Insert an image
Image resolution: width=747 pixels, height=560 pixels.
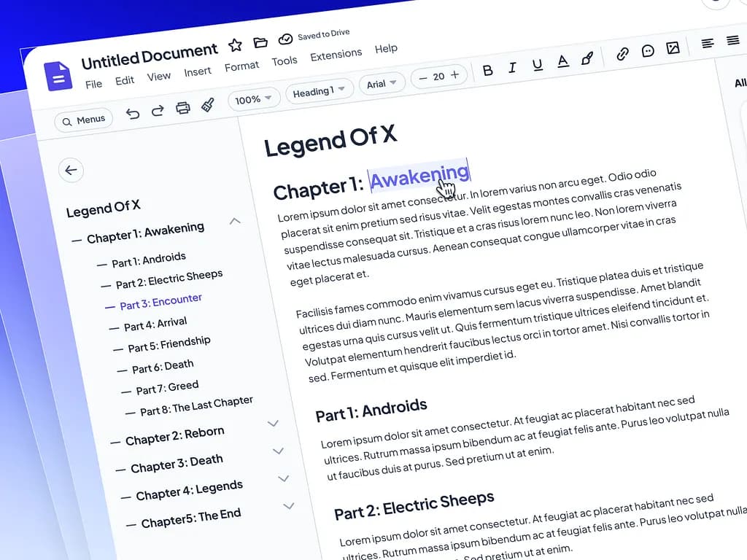(x=673, y=49)
